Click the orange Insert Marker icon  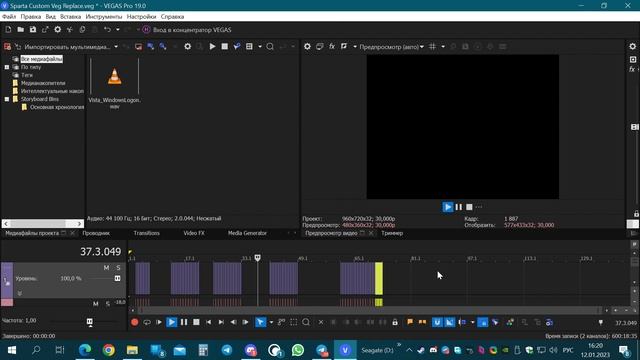pyautogui.click(x=410, y=322)
